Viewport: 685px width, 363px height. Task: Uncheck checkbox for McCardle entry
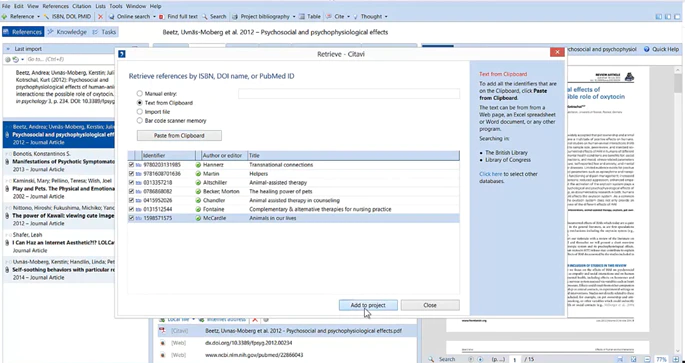pos(131,218)
